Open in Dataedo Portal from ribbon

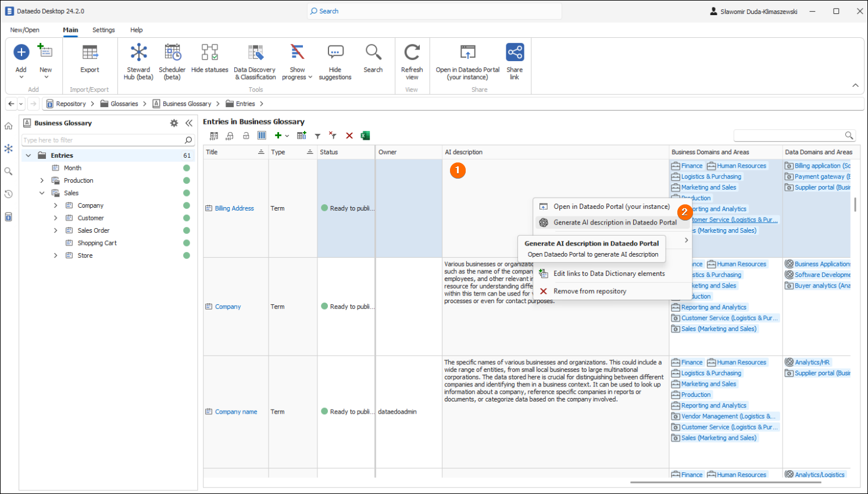point(467,61)
